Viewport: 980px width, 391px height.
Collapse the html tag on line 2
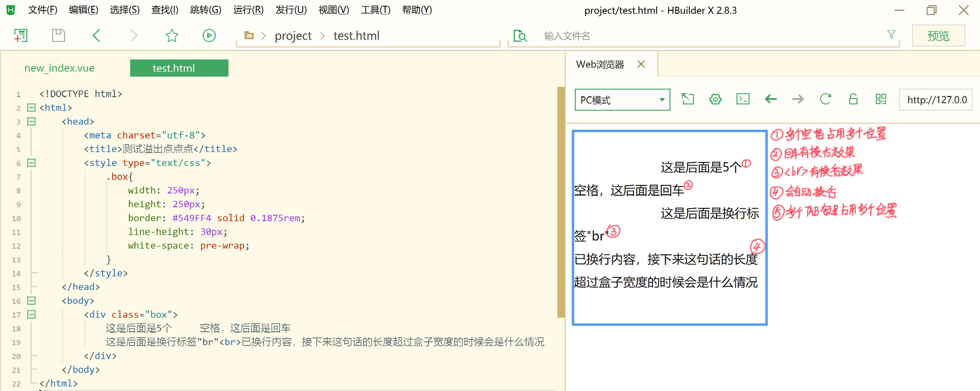pos(31,108)
